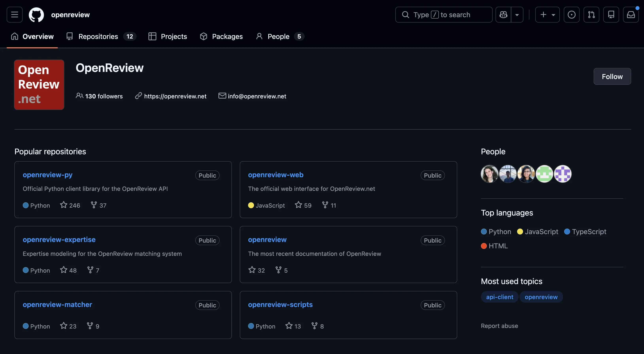Click the search field Type / to search
The image size is (644, 354).
click(x=444, y=15)
